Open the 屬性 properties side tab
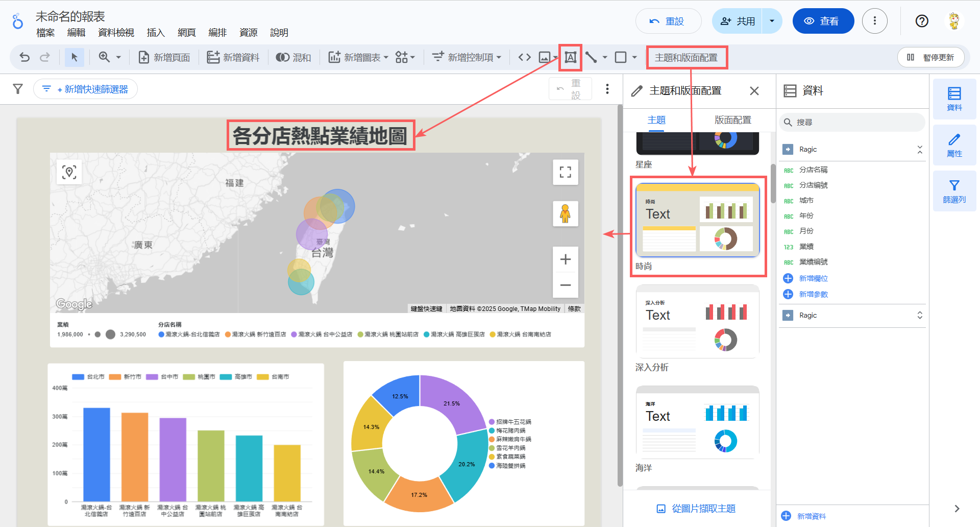Screen dimensions: 980x527 click(954, 145)
